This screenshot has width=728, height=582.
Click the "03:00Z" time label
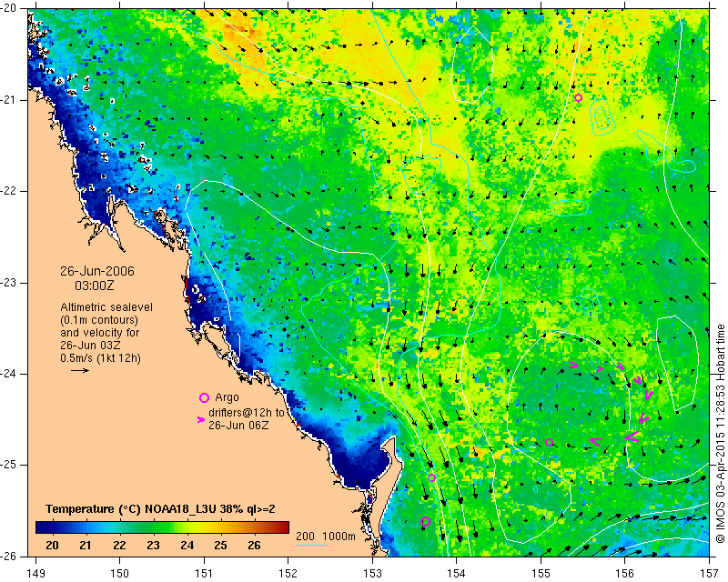point(95,286)
